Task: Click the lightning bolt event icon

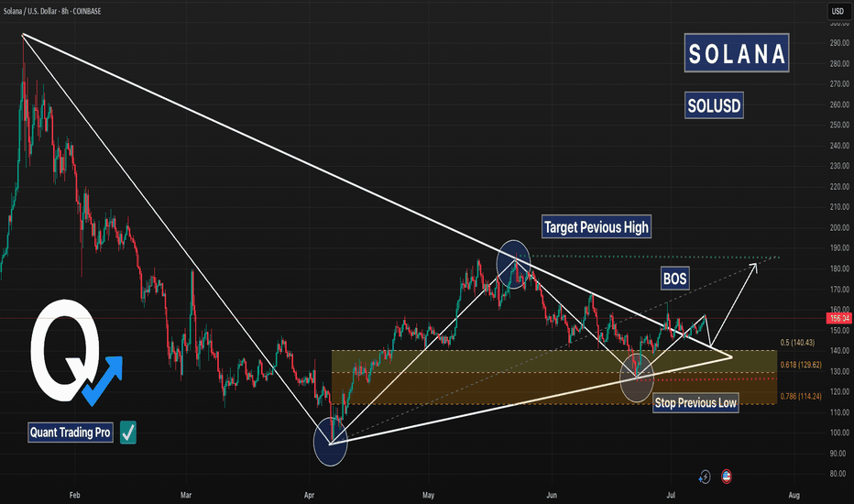Action: tap(705, 477)
